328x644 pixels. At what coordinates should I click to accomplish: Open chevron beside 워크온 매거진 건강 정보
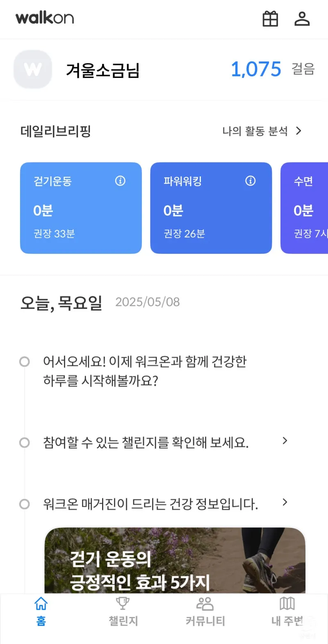click(x=285, y=502)
